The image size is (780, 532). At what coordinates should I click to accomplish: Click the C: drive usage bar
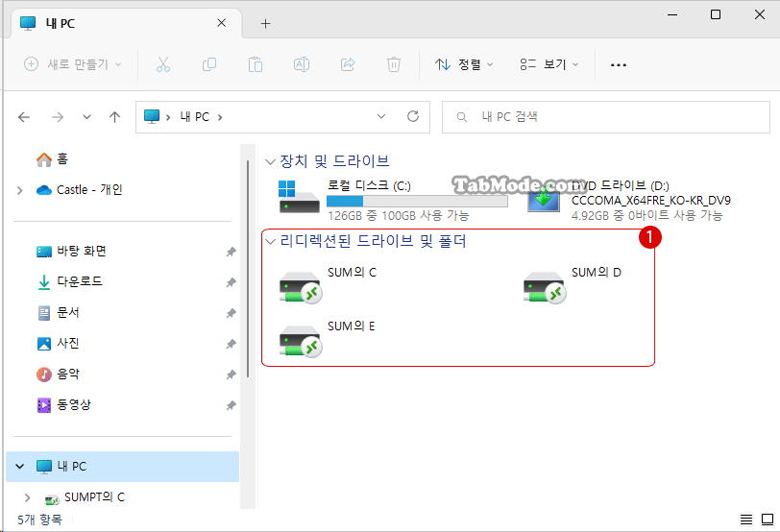[417, 201]
